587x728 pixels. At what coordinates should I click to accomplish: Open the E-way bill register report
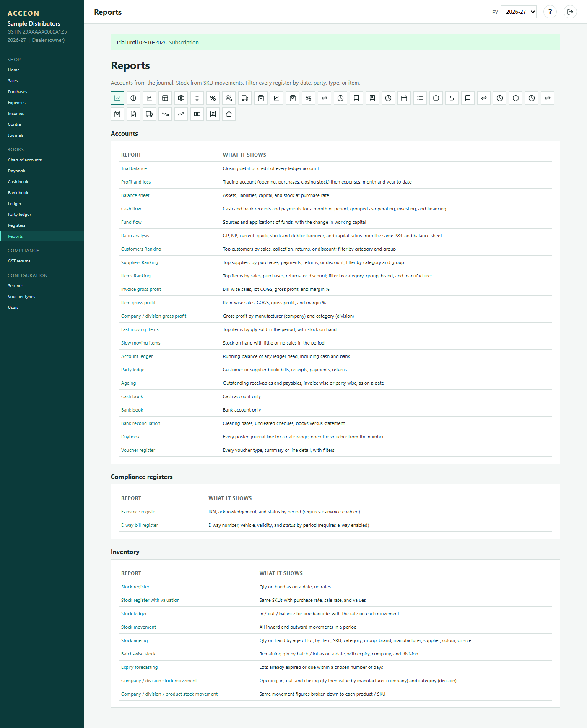(140, 525)
